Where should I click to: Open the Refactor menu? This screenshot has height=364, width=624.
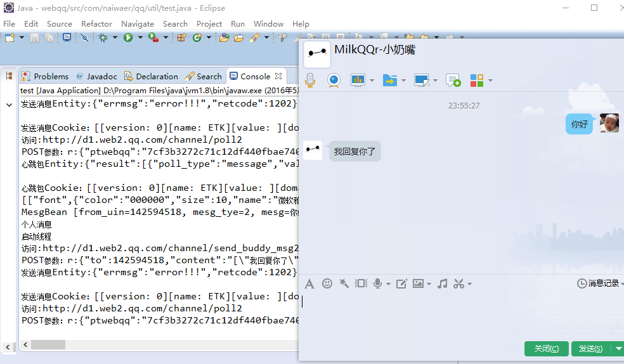(x=96, y=24)
